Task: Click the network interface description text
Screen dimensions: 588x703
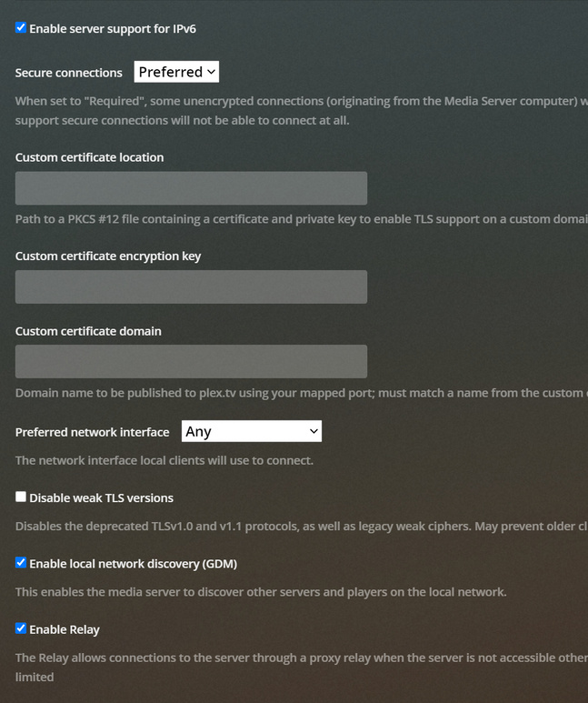Action: point(164,460)
